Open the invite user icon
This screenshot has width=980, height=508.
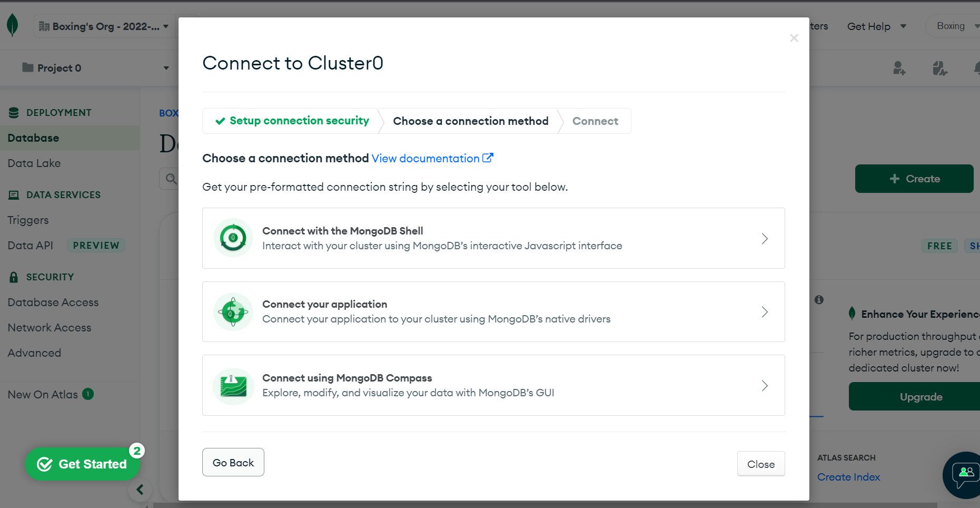(899, 68)
